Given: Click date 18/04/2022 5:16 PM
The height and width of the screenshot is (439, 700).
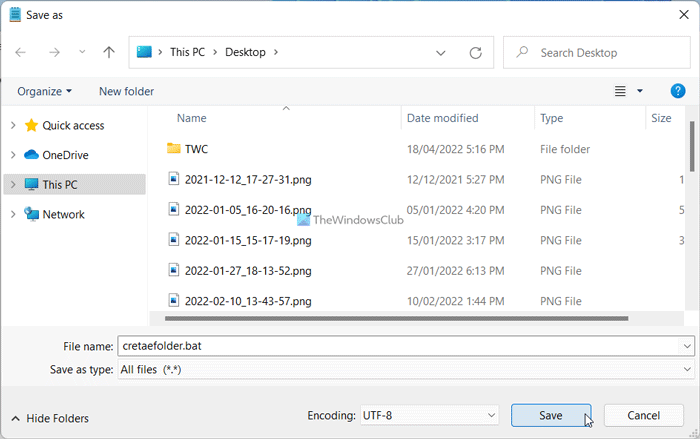Looking at the screenshot, I should (455, 149).
